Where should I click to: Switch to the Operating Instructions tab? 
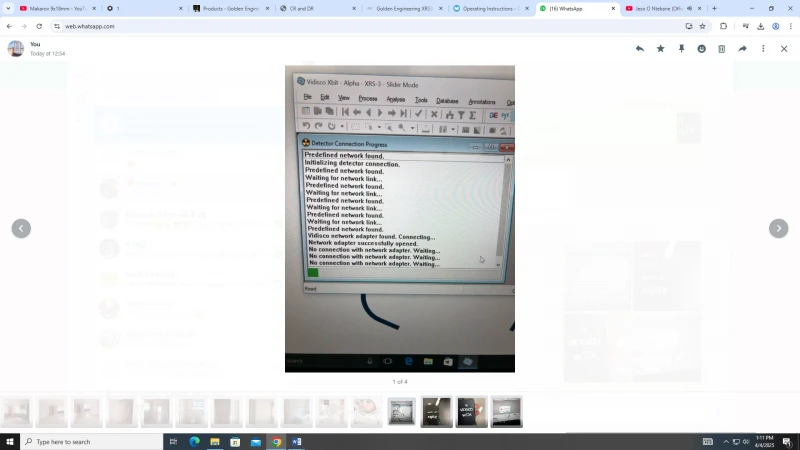coord(490,8)
